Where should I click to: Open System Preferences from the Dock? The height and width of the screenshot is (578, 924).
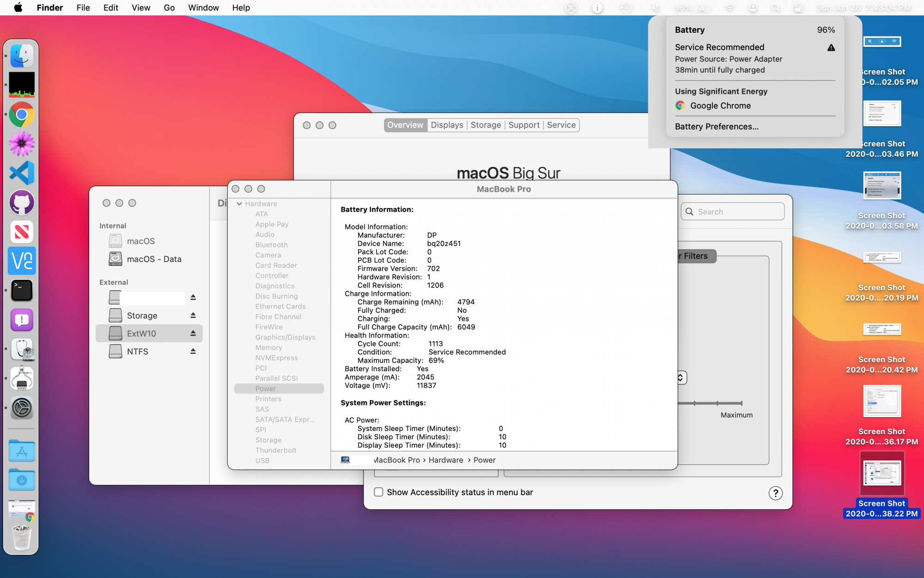point(22,408)
